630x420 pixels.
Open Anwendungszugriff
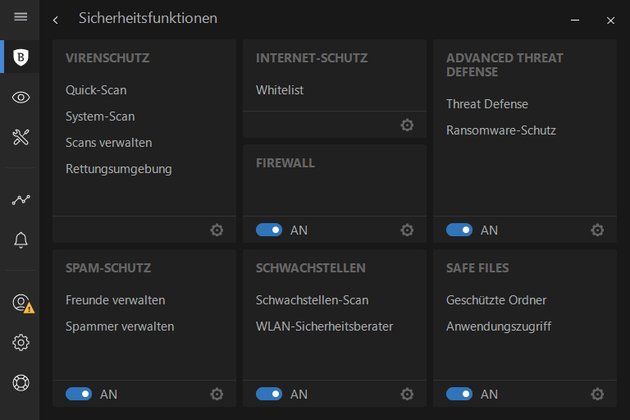(499, 327)
